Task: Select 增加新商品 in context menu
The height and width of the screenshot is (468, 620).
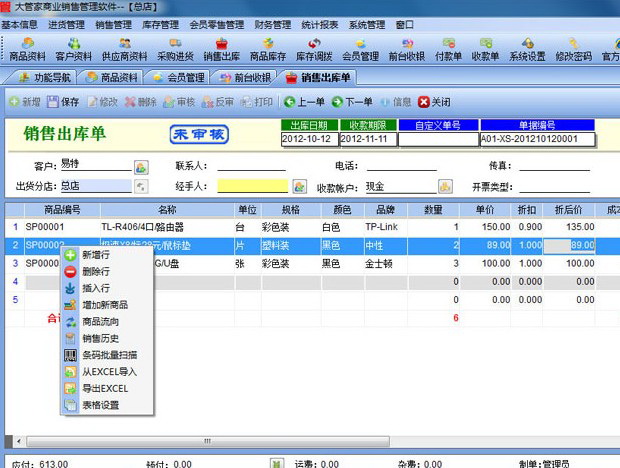Action: pos(107,305)
